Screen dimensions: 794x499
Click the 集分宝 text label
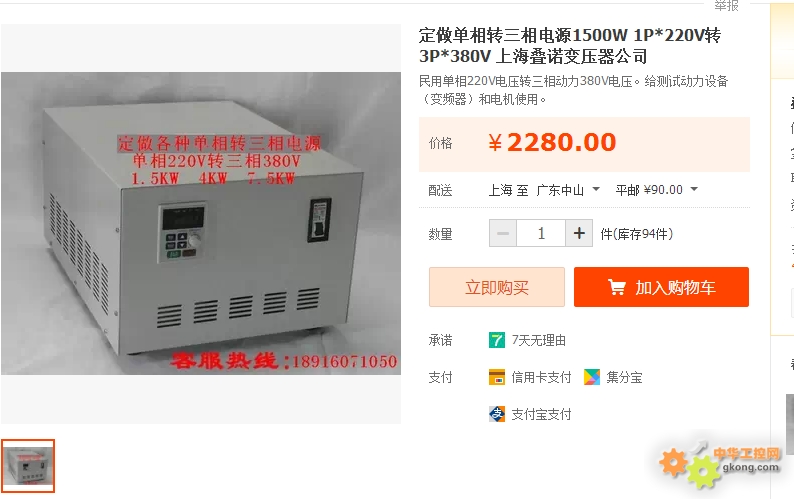pos(624,377)
